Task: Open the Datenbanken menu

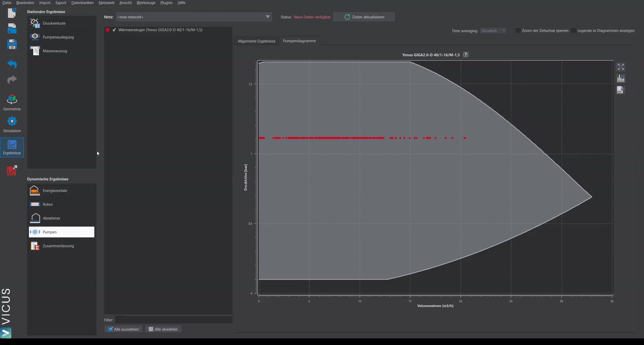Action: click(83, 3)
